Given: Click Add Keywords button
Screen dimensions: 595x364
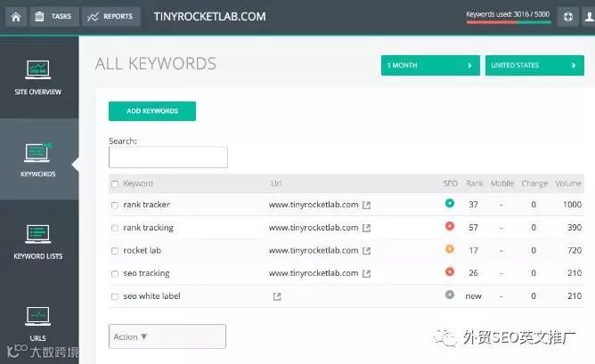Looking at the screenshot, I should point(152,111).
